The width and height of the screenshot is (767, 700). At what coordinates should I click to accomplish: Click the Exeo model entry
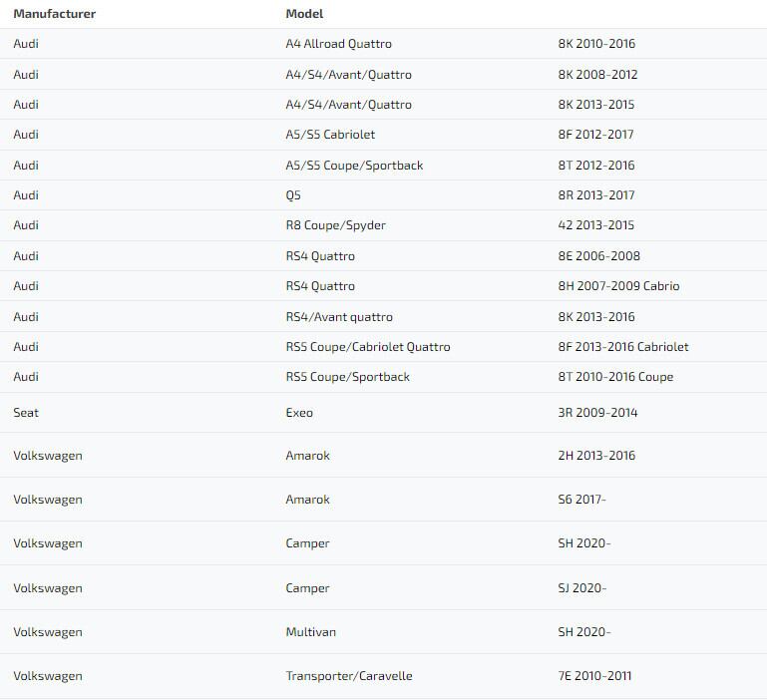point(299,413)
